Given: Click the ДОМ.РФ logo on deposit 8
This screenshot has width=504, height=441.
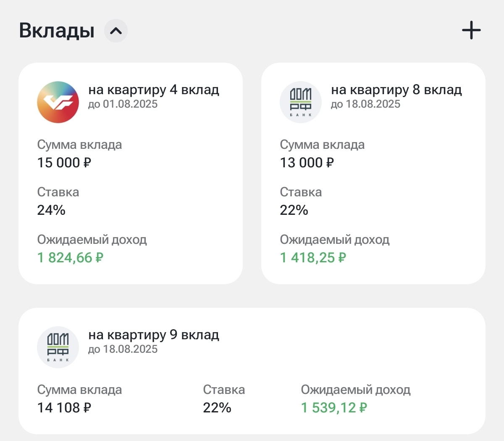Looking at the screenshot, I should (301, 102).
